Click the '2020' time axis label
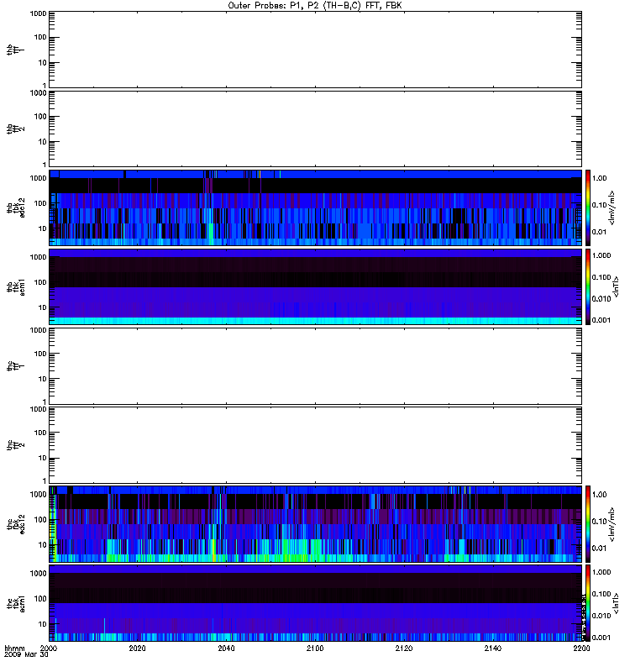The width and height of the screenshot is (630, 672). point(137,648)
